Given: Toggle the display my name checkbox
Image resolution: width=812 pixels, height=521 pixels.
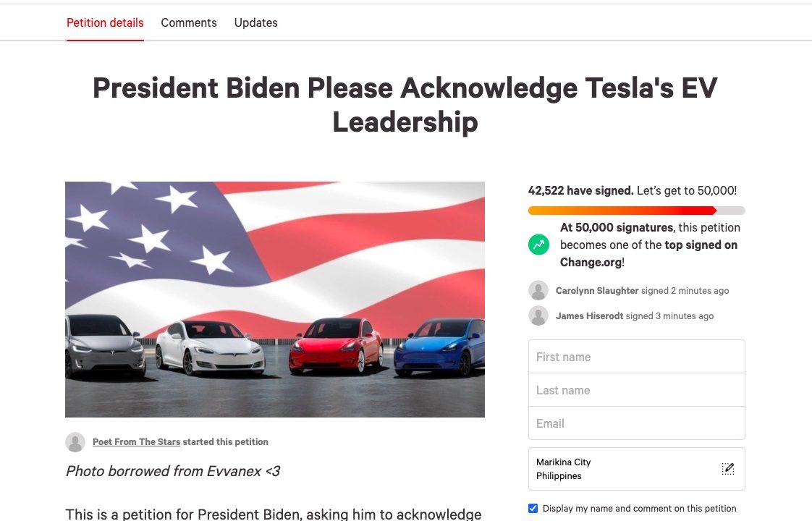Looking at the screenshot, I should click(533, 508).
